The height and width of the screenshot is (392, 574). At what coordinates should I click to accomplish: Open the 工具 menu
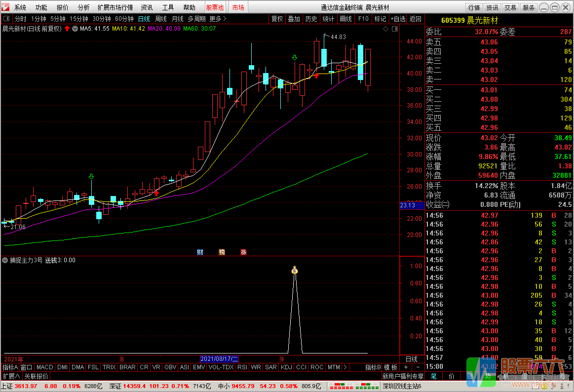pos(168,7)
